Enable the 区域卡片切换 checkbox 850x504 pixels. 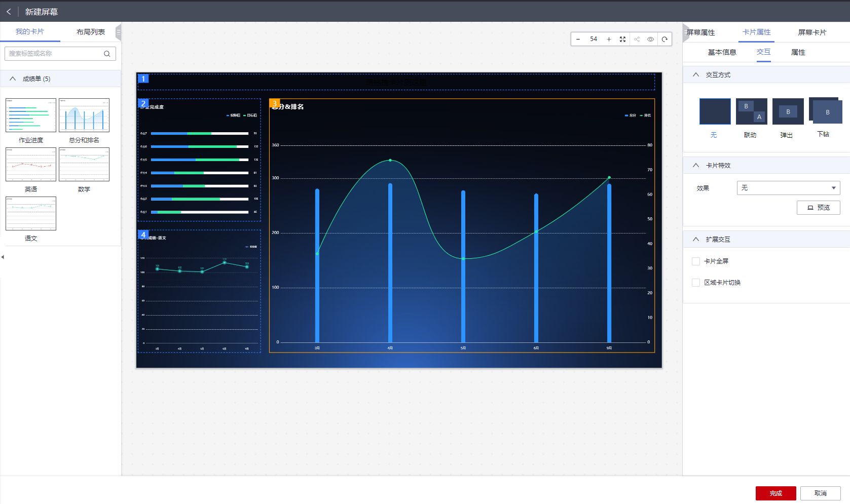click(696, 283)
